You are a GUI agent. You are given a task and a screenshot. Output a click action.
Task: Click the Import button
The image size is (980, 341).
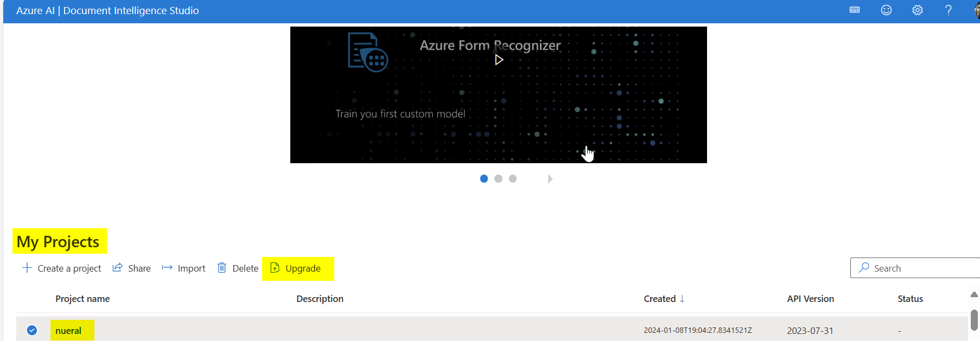pyautogui.click(x=183, y=268)
